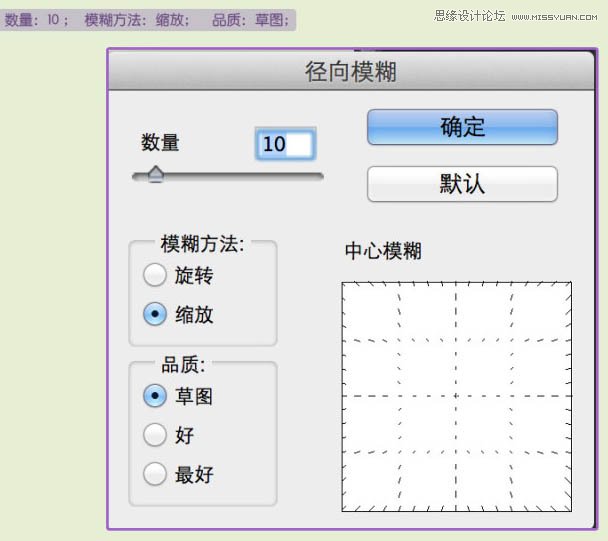
Task: Click the 品质 group label
Action: [x=183, y=365]
